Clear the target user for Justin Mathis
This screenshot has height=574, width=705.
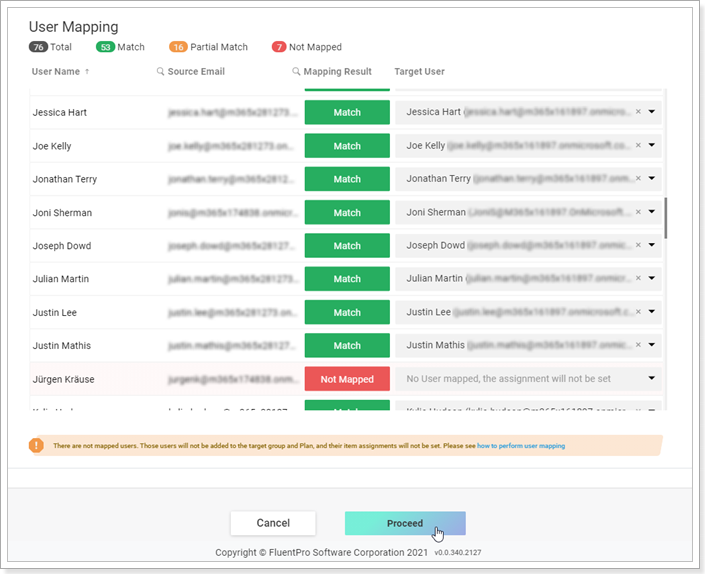(638, 345)
